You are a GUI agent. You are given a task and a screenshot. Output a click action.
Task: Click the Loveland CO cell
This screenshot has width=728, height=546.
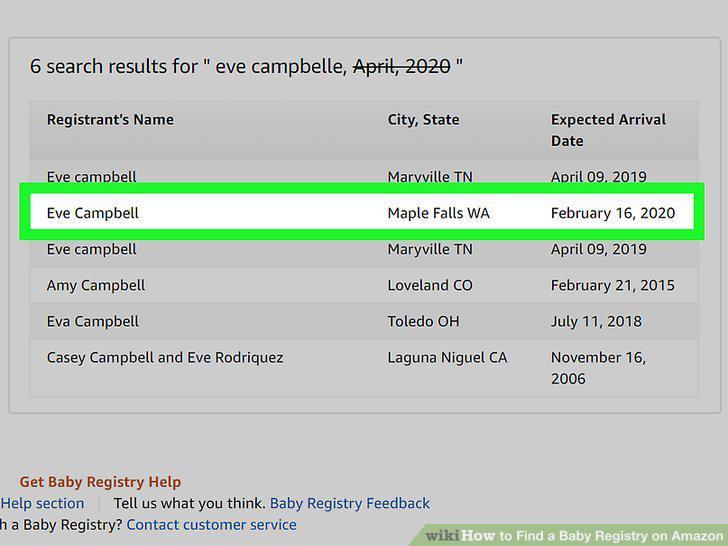pos(430,286)
